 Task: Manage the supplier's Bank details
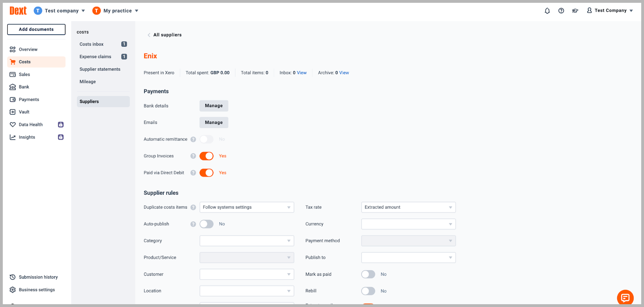coord(214,106)
